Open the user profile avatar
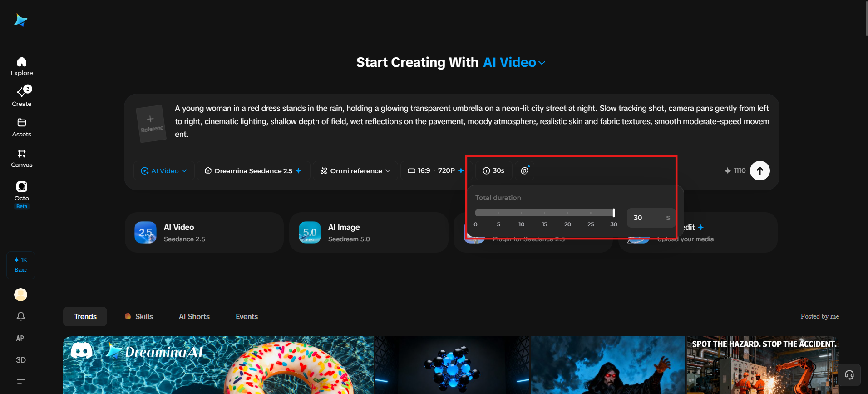 21,295
